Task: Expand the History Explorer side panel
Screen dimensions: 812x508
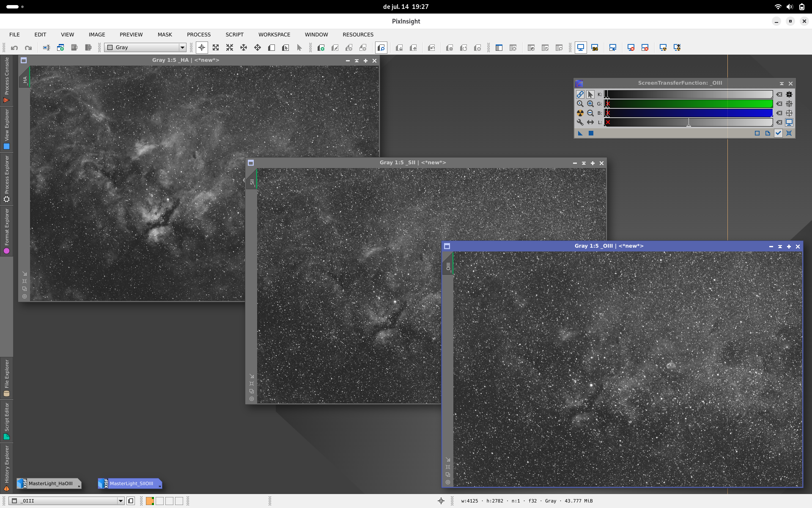Action: click(x=6, y=468)
